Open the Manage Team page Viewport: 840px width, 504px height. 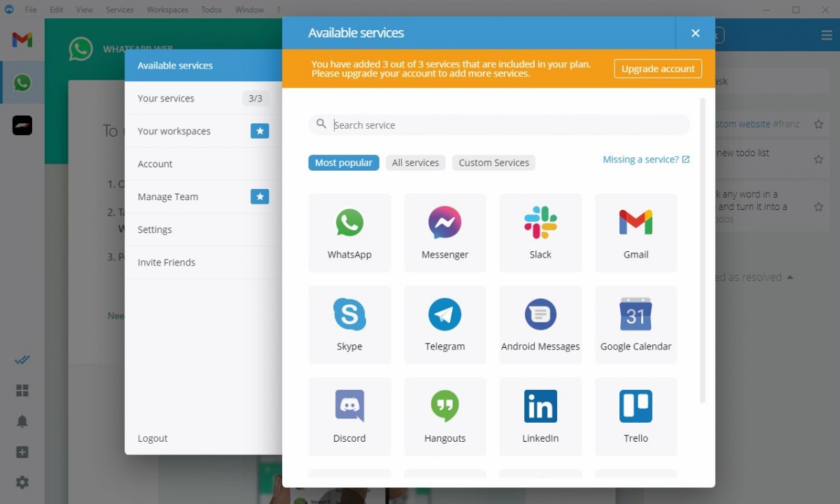pos(204,197)
